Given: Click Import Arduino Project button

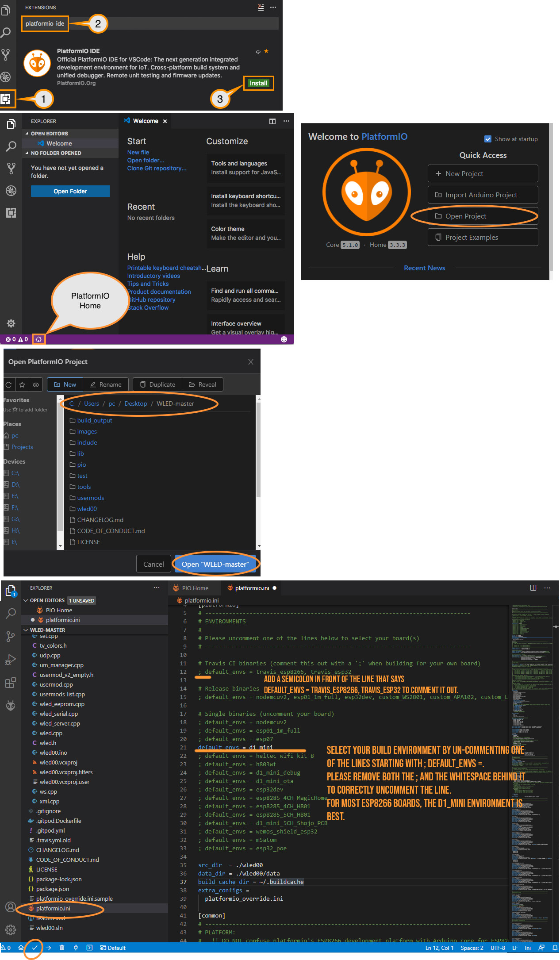Looking at the screenshot, I should [483, 195].
